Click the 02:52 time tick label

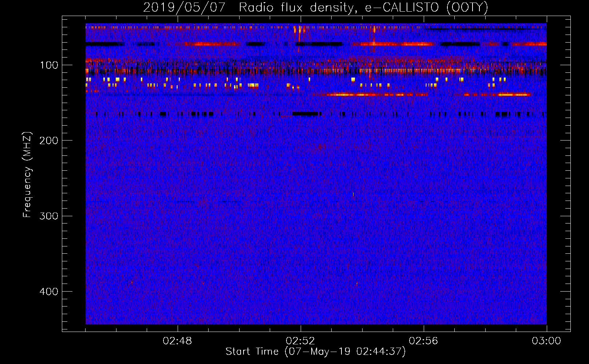tap(300, 341)
